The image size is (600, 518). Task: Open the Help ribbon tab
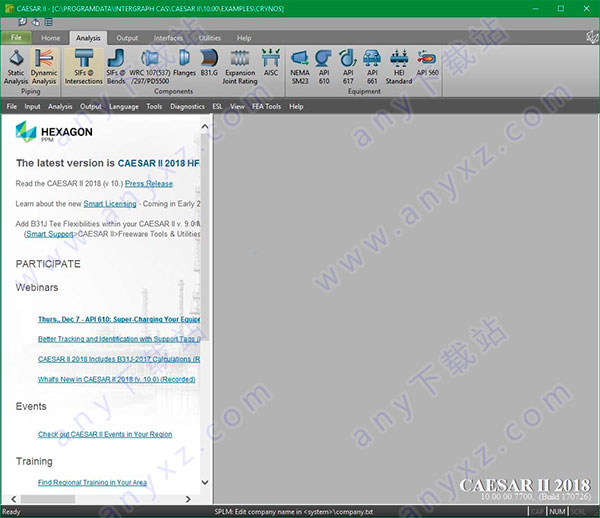click(x=244, y=38)
